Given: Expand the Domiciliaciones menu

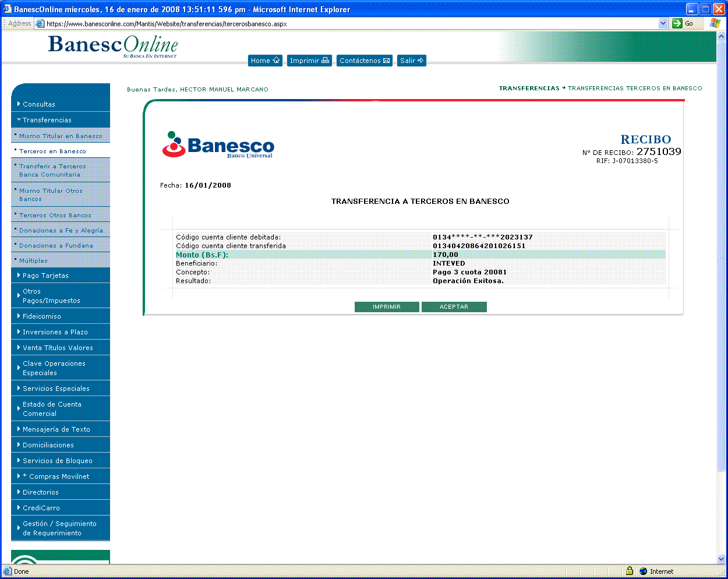Looking at the screenshot, I should 61,445.
